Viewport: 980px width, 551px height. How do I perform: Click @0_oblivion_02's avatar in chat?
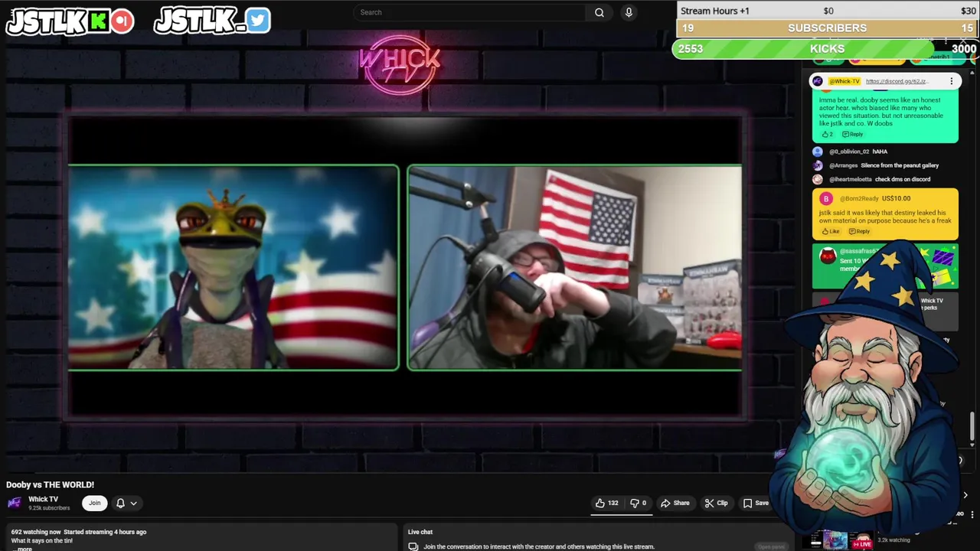point(818,152)
